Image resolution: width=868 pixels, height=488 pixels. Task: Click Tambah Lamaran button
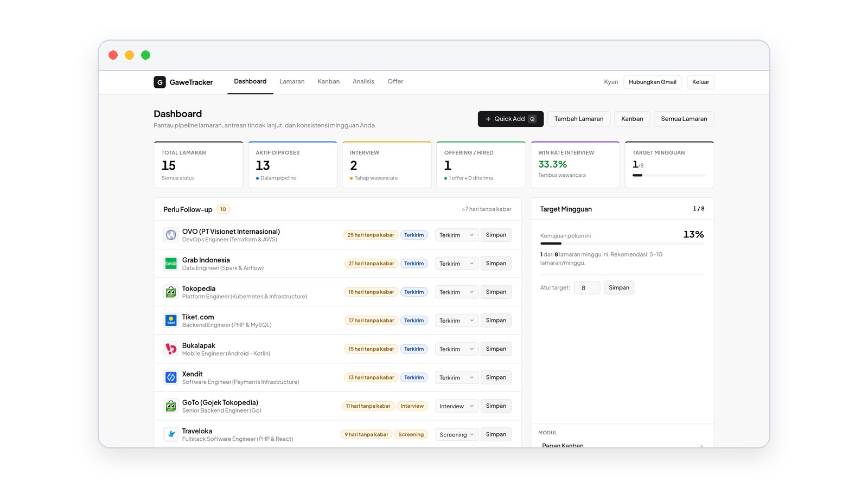tap(579, 119)
